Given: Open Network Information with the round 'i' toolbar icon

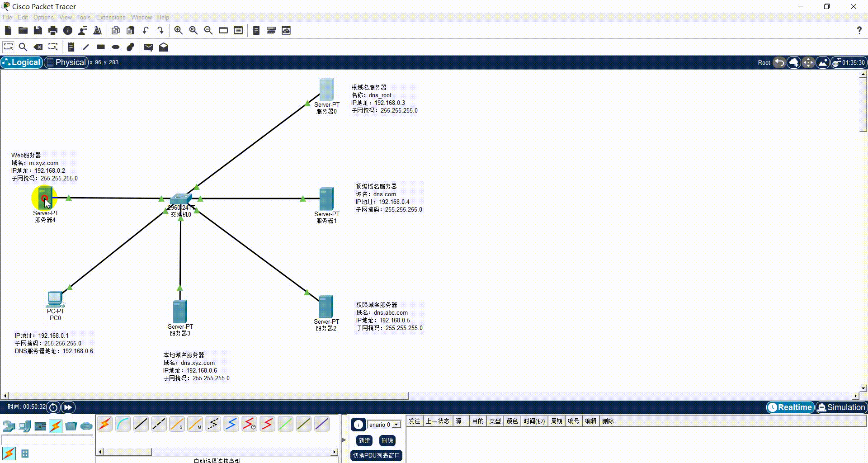Looking at the screenshot, I should [x=68, y=30].
